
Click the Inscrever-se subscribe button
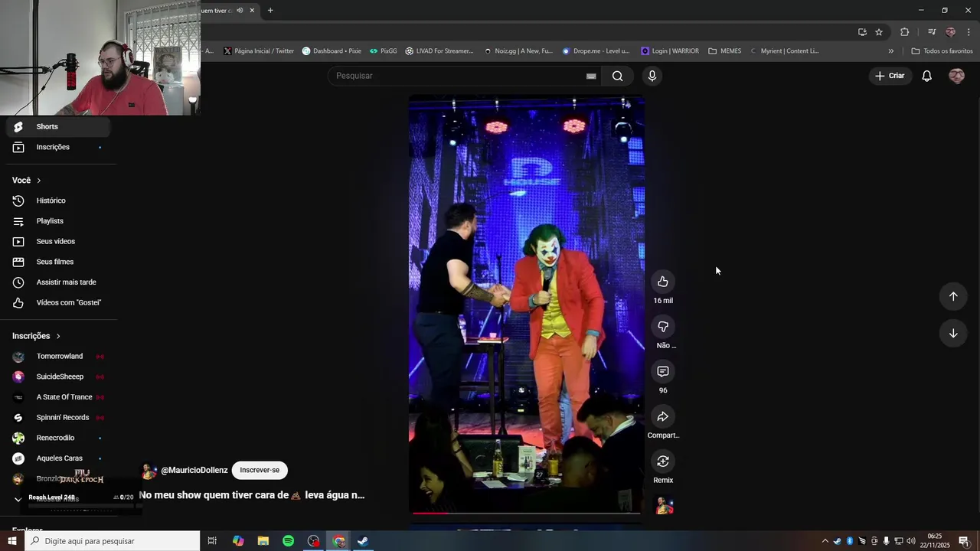[x=260, y=470]
